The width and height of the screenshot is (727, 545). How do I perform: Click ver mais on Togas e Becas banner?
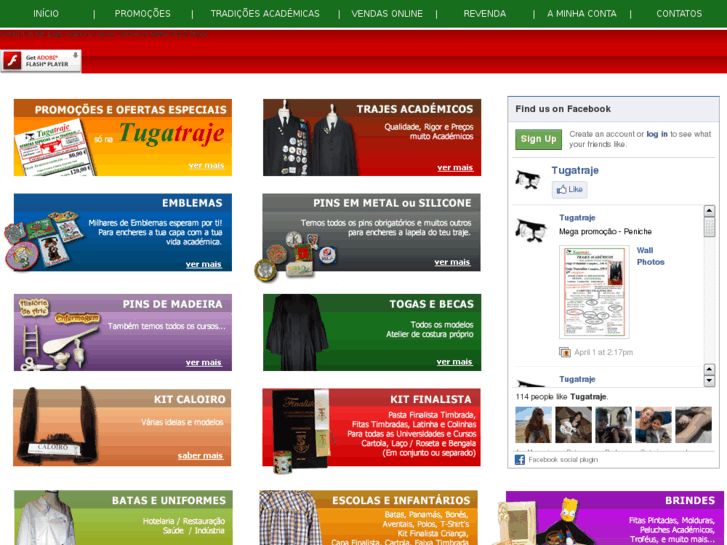pos(454,362)
